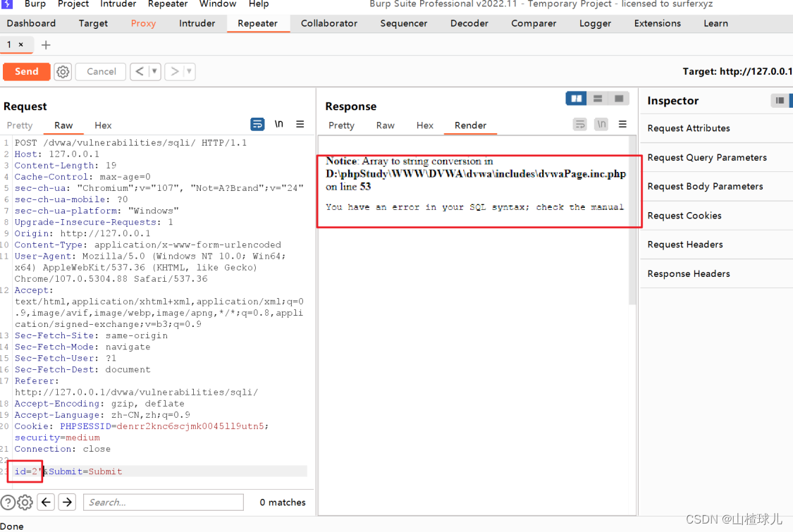Focus the request Search field
The image size is (793, 532).
[164, 502]
